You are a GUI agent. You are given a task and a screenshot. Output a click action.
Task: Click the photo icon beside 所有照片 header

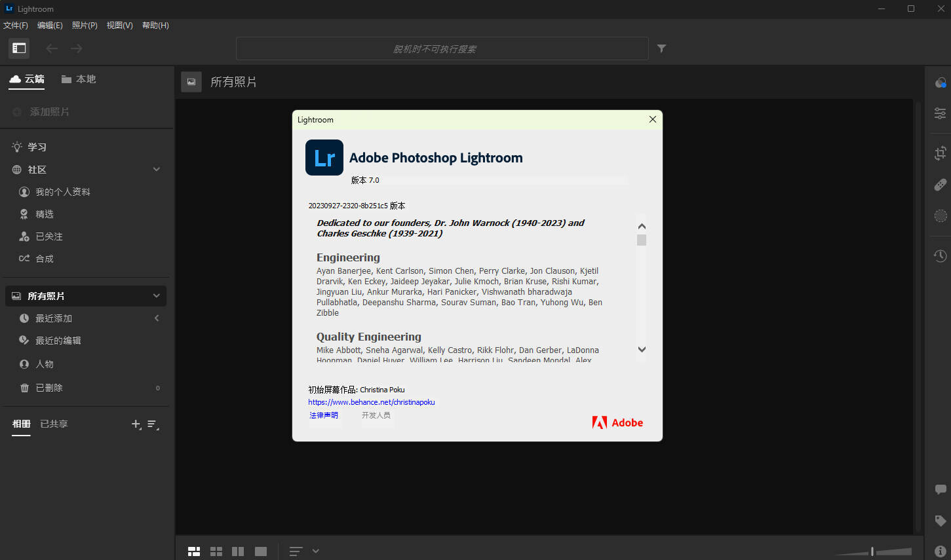click(x=191, y=82)
